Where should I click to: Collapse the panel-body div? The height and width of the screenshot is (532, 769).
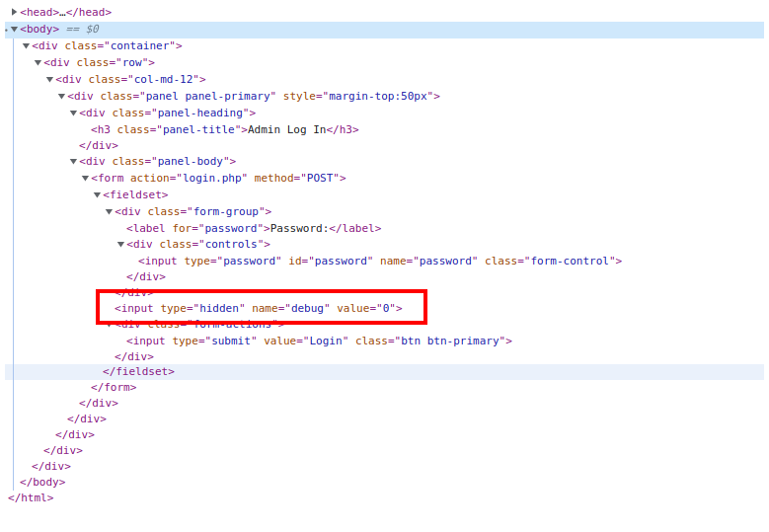tap(73, 161)
